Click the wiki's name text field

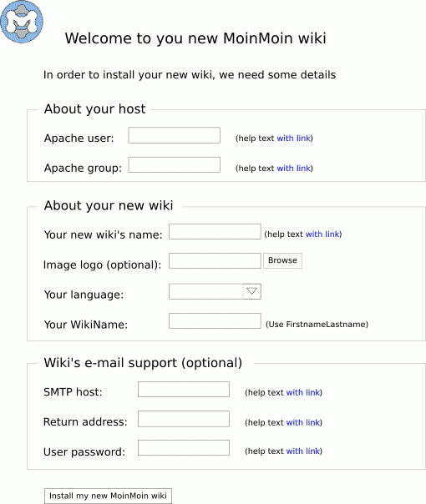pyautogui.click(x=215, y=231)
